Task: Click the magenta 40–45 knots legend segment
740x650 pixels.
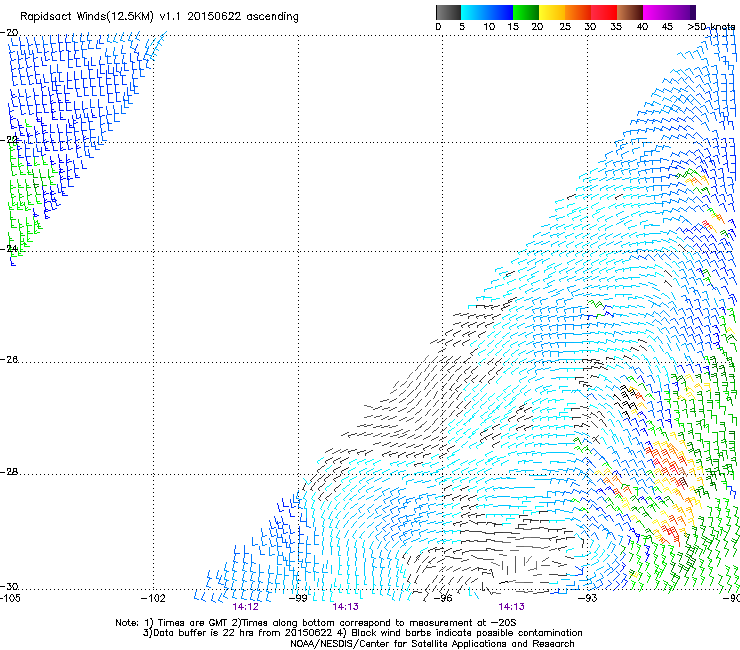Action: (x=656, y=12)
